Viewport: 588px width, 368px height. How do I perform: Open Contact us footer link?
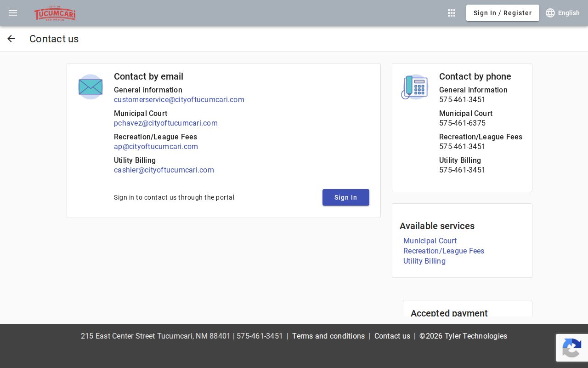tap(392, 336)
